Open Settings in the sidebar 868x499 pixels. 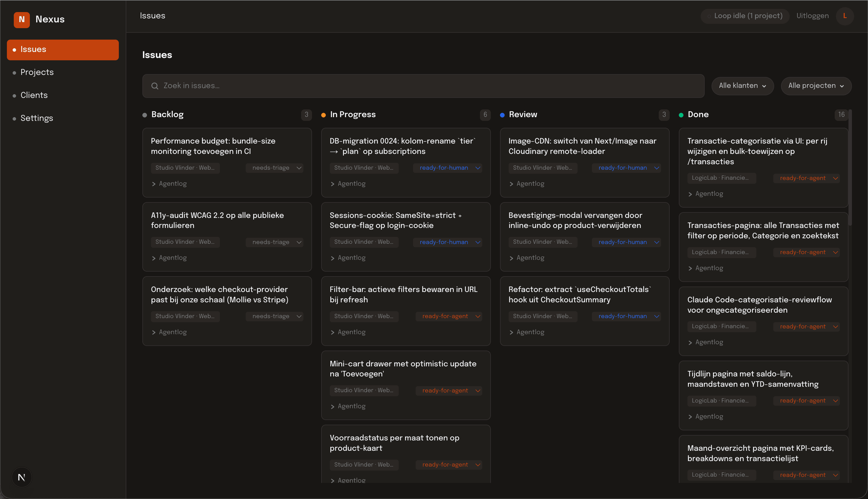pyautogui.click(x=63, y=119)
